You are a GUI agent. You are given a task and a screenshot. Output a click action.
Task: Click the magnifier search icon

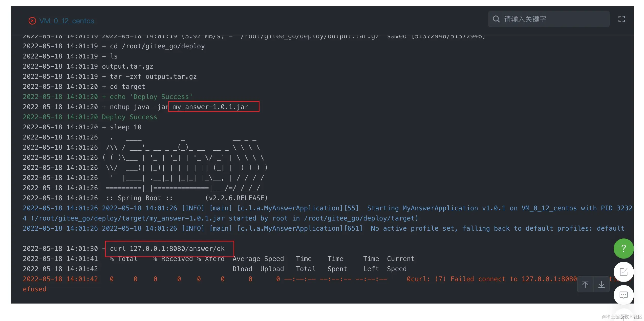496,19
